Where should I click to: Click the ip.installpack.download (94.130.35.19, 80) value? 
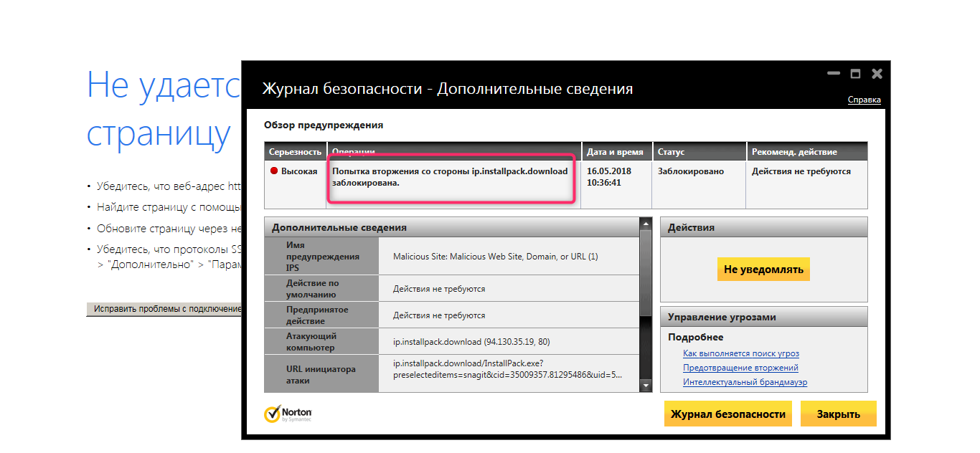click(471, 341)
